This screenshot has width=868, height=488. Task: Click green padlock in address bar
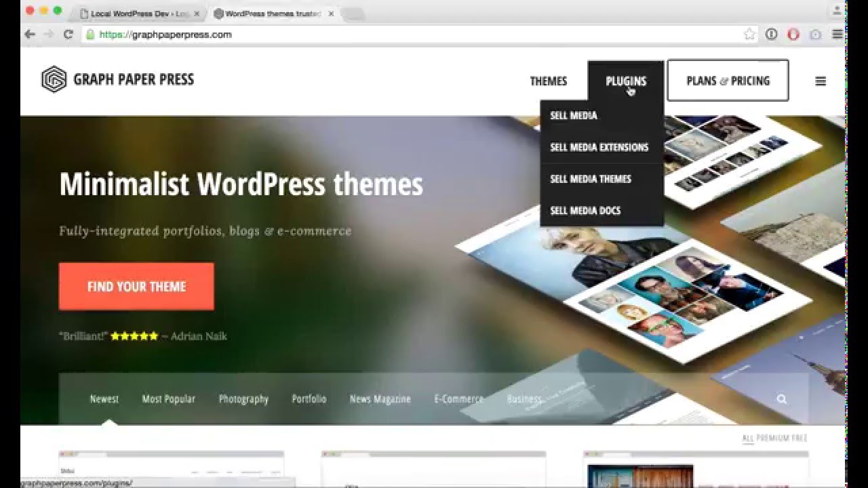(90, 35)
